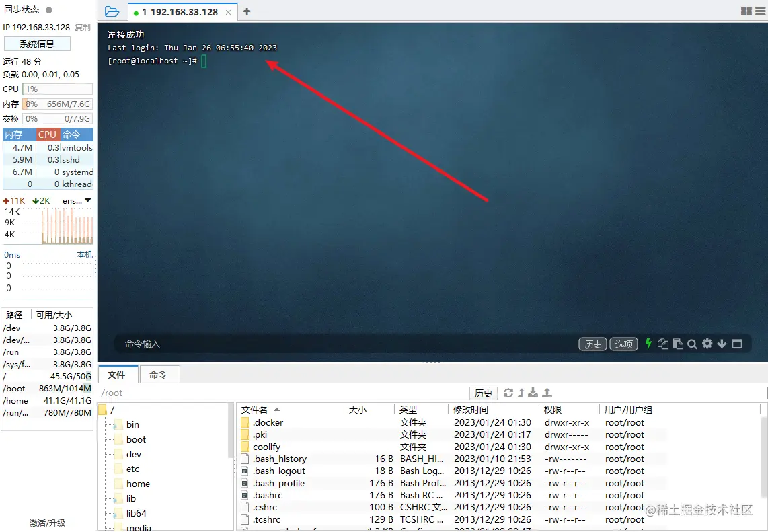
Task: Refresh the file list
Action: pyautogui.click(x=508, y=392)
